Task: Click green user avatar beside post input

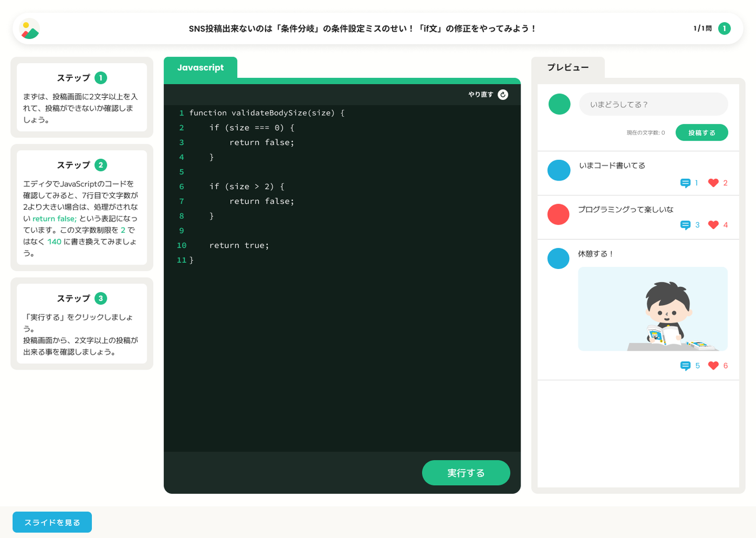Action: click(559, 104)
